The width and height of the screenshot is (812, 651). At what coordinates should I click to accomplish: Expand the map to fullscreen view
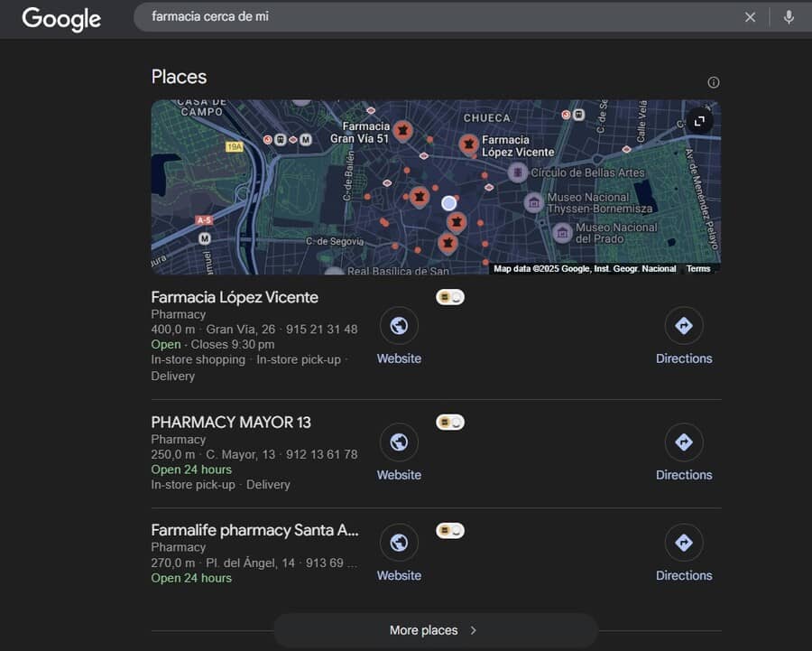[700, 120]
